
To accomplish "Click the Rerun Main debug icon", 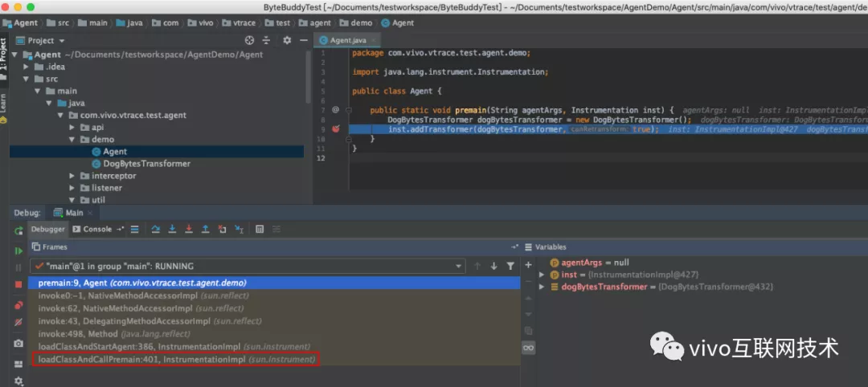I will (18, 230).
